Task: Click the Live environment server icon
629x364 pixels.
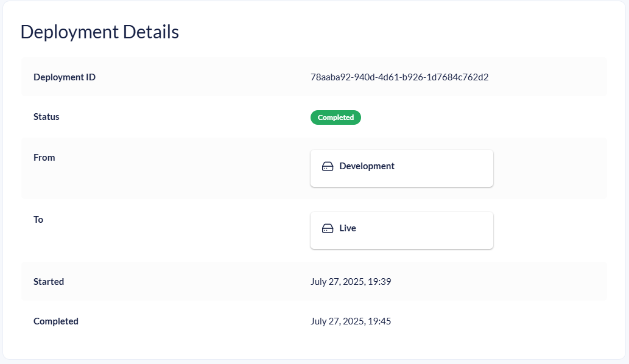Action: point(328,228)
